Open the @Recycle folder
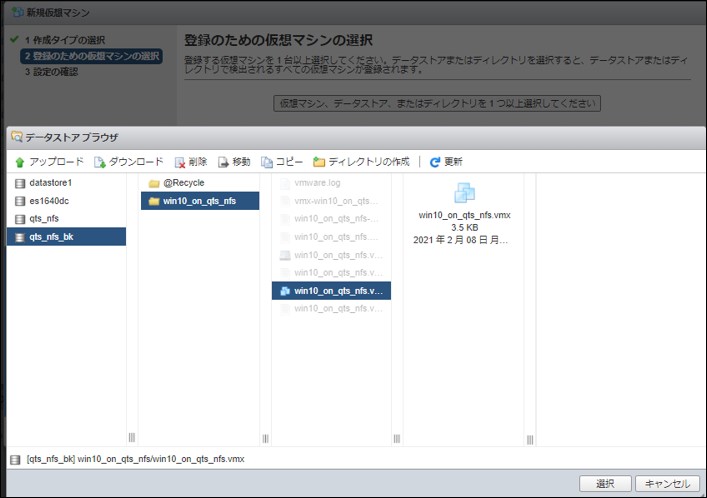Screen dimensions: 707x498 point(183,183)
